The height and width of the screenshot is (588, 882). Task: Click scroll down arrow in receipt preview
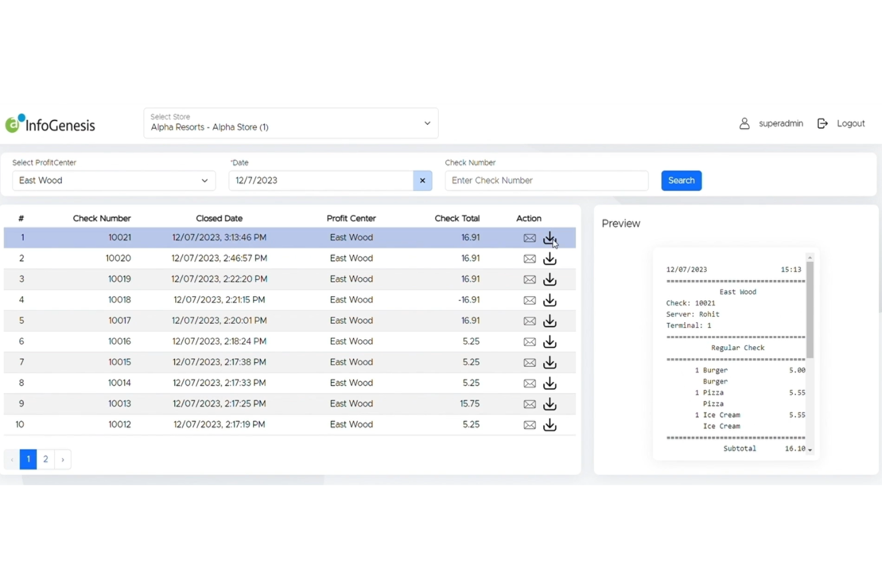click(810, 450)
